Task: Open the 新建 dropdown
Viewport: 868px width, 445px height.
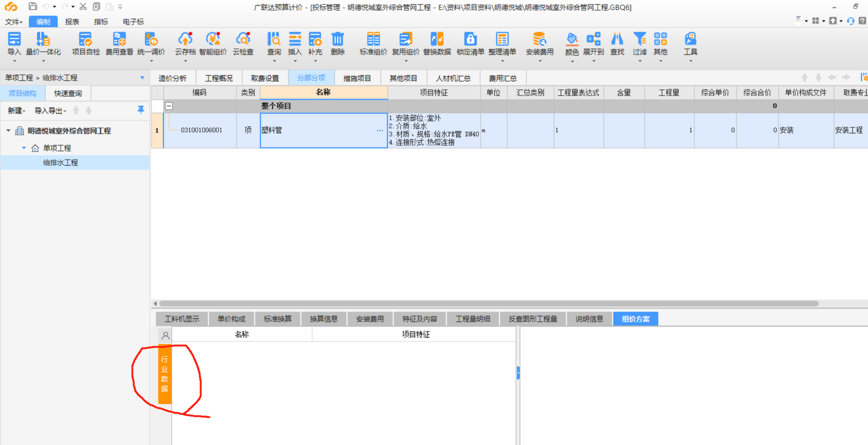Action: pos(16,110)
